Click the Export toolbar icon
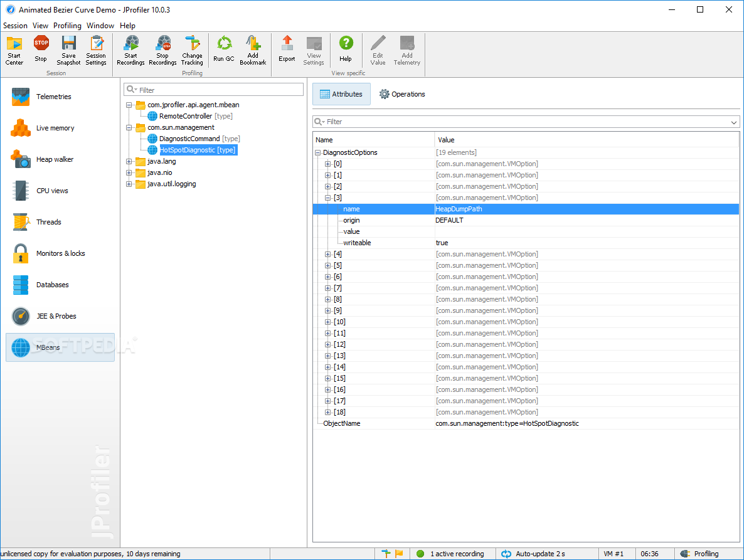The image size is (744, 560). [287, 44]
